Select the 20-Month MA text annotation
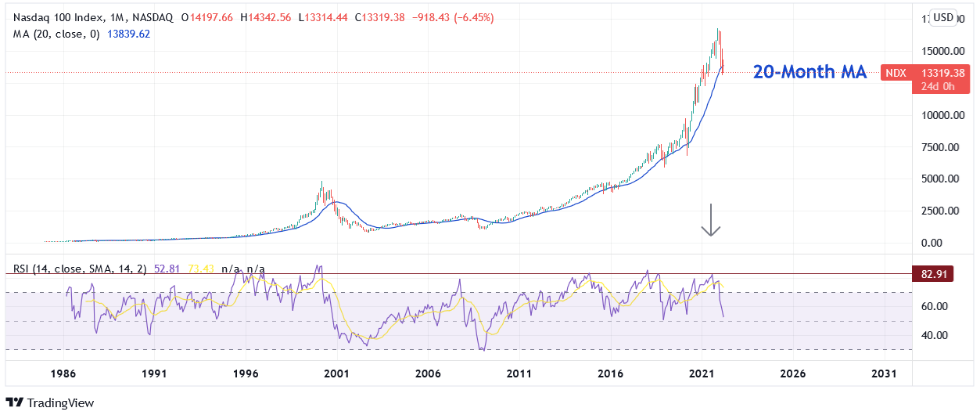The width and height of the screenshot is (980, 415). (810, 72)
